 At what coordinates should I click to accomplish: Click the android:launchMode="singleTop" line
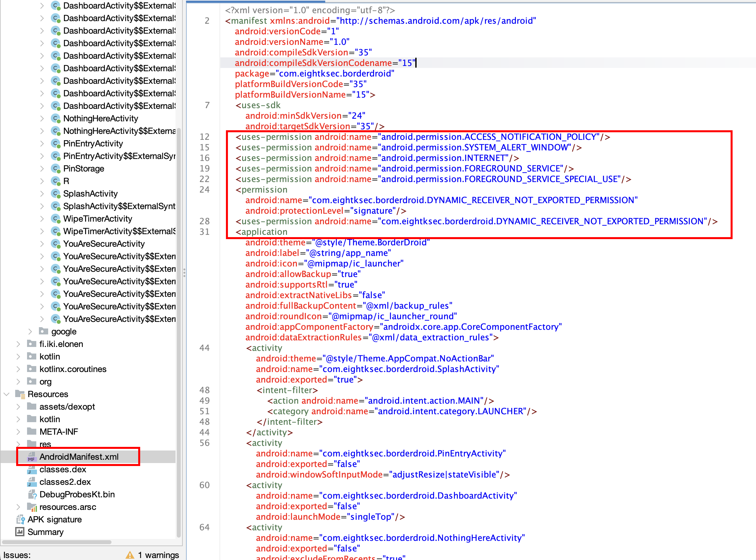tap(330, 516)
